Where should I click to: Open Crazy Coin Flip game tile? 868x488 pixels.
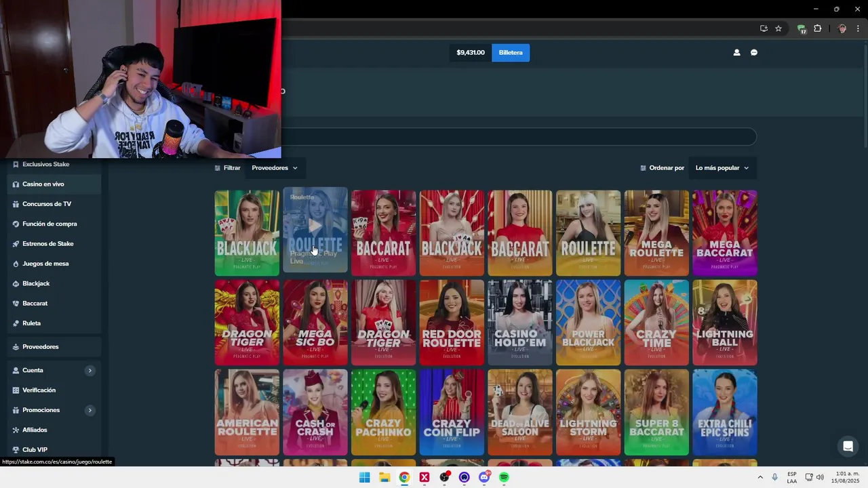(452, 412)
